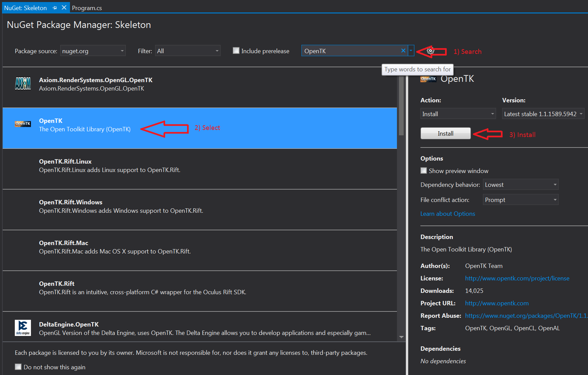
Task: Open the Learn about Options link
Action: click(x=447, y=214)
